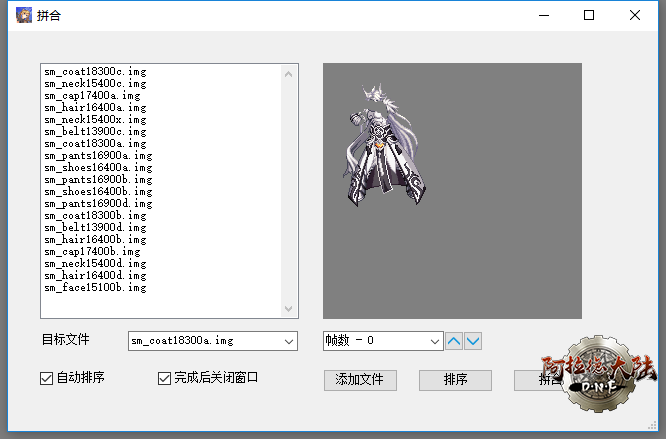This screenshot has height=439, width=666.
Task: Select sm_coat18300b.img in the file list
Action: (x=95, y=215)
